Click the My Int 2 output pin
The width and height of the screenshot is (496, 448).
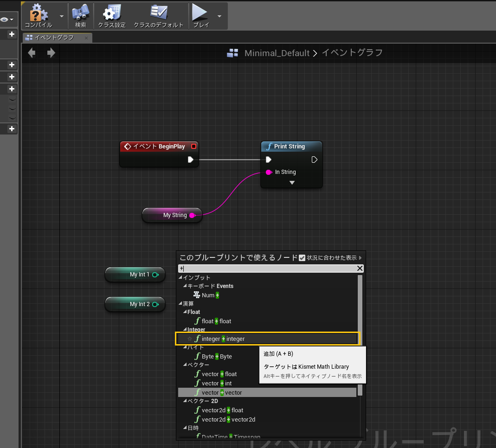tap(155, 304)
